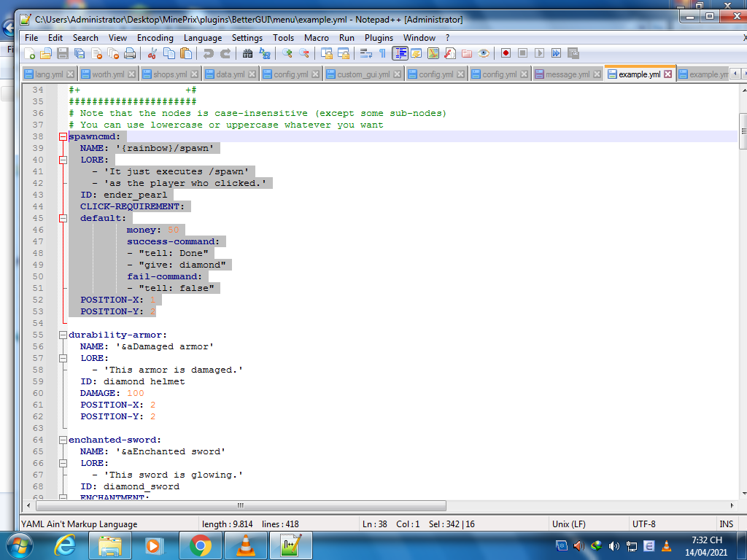Toggle the Indent Guide button
The image size is (747, 560).
[400, 53]
